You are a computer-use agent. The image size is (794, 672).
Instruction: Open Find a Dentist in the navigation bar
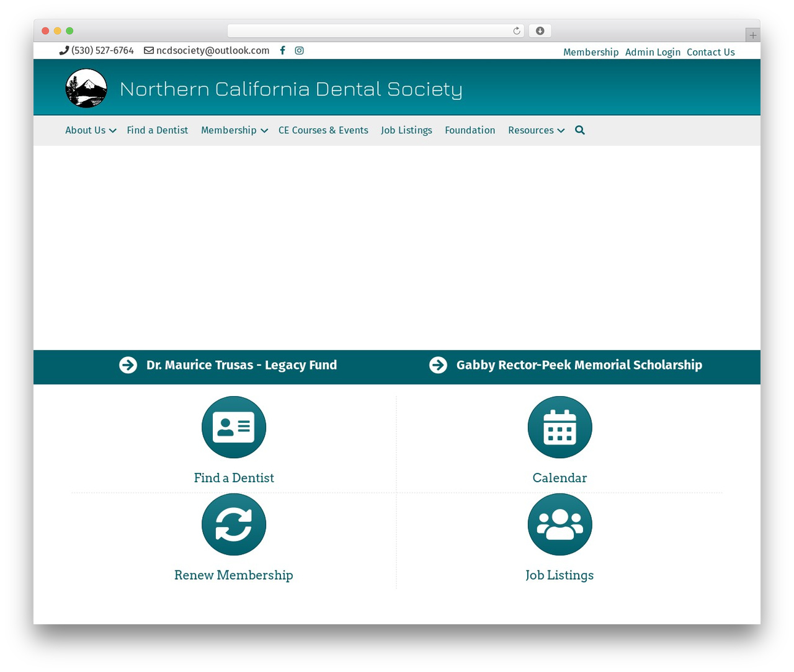[158, 130]
